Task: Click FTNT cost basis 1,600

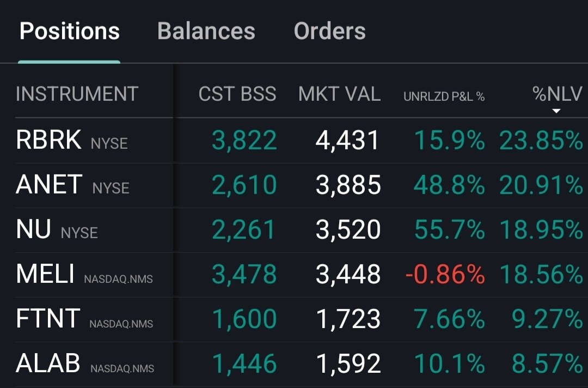Action: [x=244, y=319]
